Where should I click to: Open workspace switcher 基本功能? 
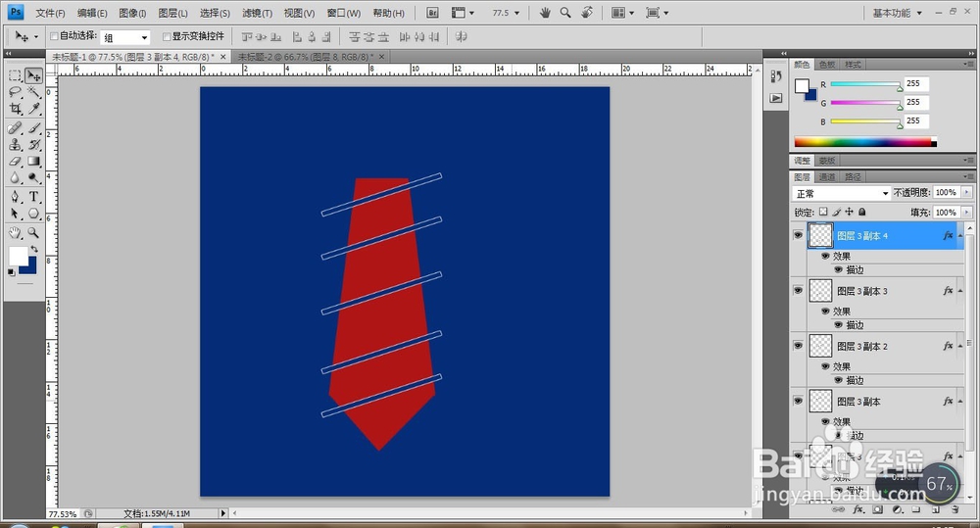pyautogui.click(x=897, y=13)
